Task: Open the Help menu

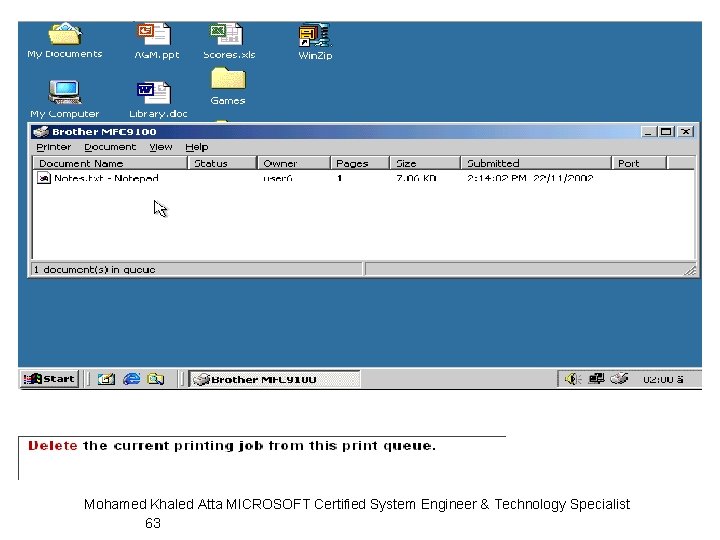Action: [197, 147]
